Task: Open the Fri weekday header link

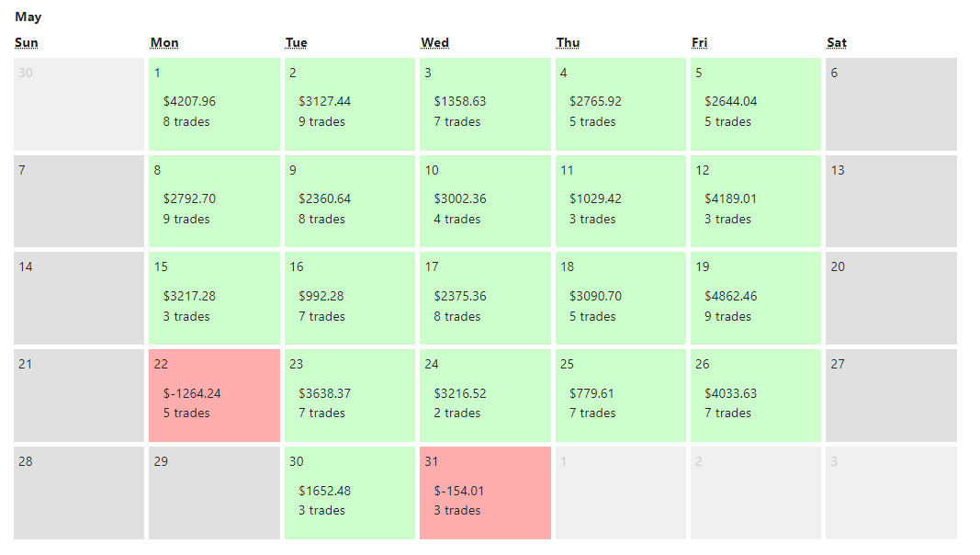Action: (x=699, y=42)
